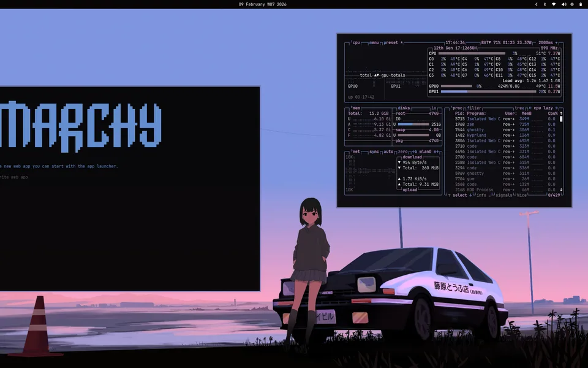This screenshot has height=368, width=588.
Task: Click the circle indicator icon beside the battery
Action: point(572,4)
